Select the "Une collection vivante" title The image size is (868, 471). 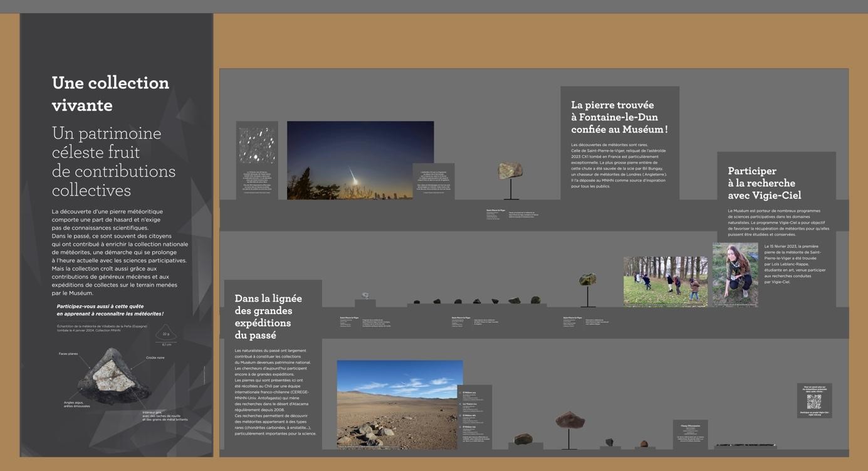tap(110, 93)
